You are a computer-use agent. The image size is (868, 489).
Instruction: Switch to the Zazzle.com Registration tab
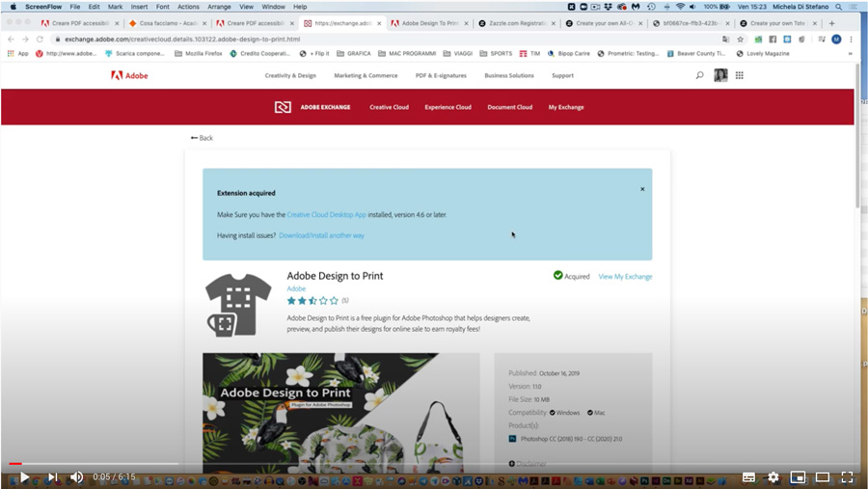[518, 23]
